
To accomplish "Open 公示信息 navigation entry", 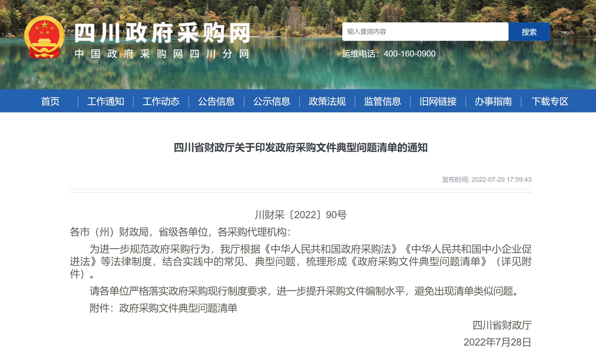I will [x=272, y=101].
